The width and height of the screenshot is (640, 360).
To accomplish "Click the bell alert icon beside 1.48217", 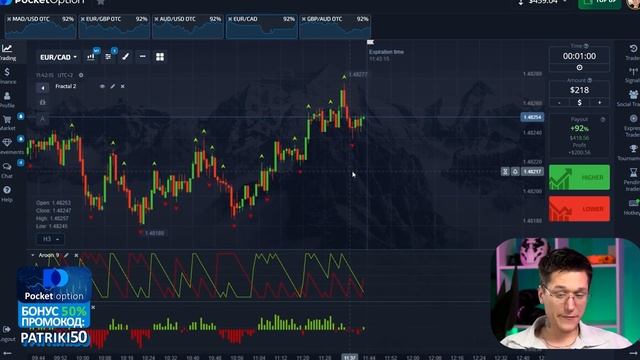I will pos(515,171).
